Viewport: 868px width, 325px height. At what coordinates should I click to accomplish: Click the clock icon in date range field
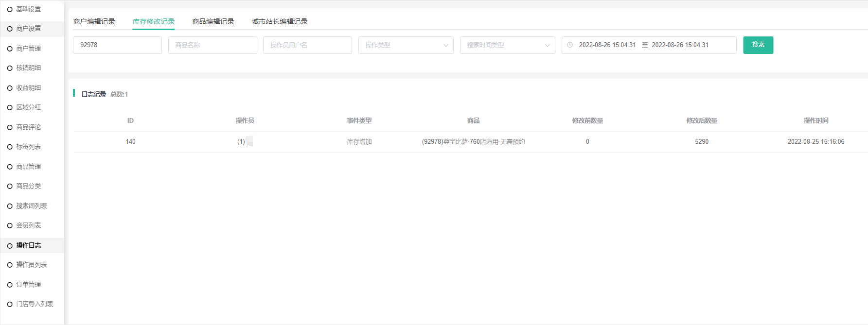click(x=570, y=45)
